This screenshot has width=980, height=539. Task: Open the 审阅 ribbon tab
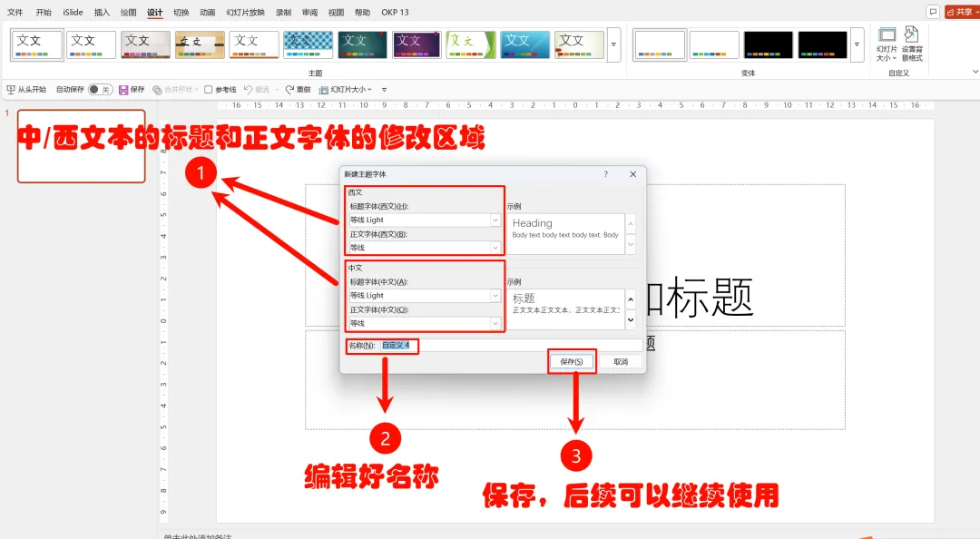(x=309, y=12)
